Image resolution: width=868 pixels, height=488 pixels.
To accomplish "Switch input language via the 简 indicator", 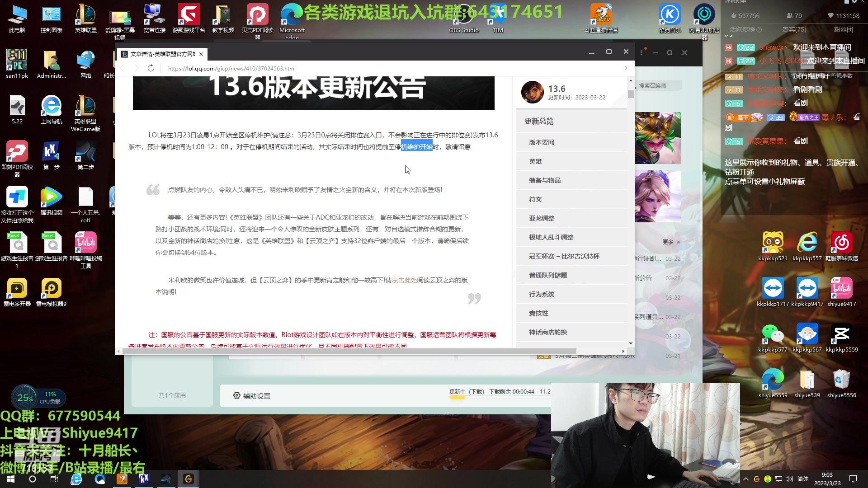I will 802,479.
